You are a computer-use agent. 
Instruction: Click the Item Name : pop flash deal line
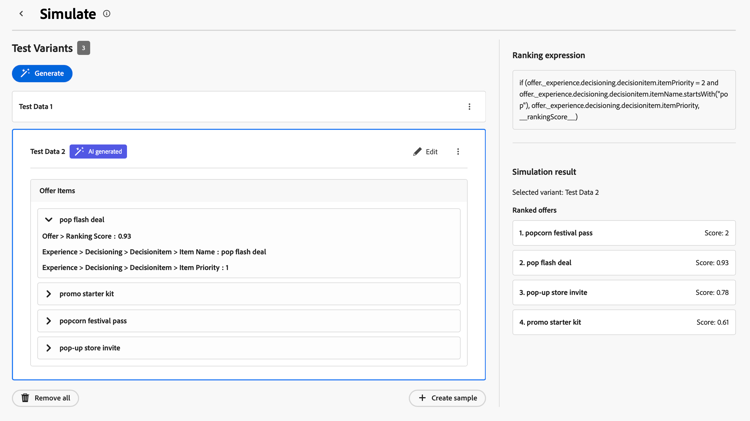(154, 252)
